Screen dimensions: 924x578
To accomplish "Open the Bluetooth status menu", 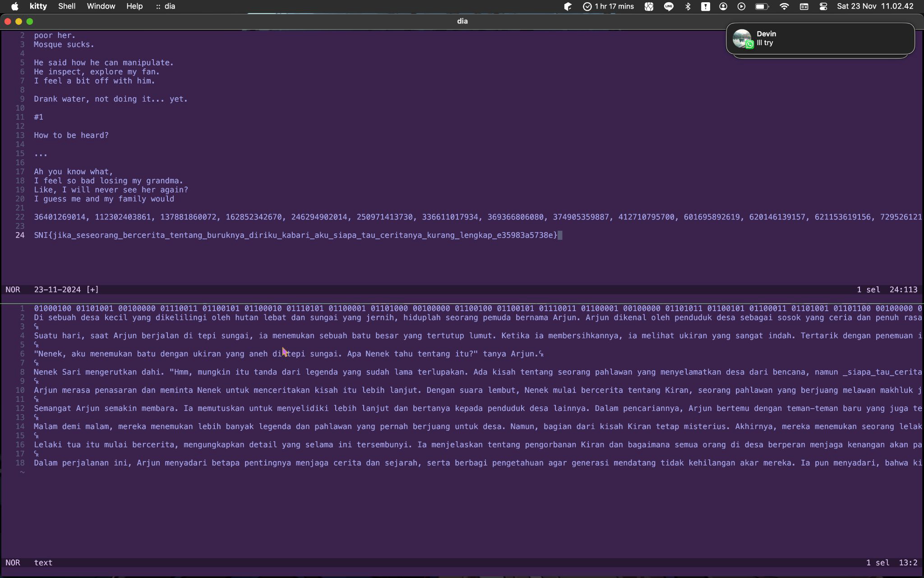I will [688, 6].
